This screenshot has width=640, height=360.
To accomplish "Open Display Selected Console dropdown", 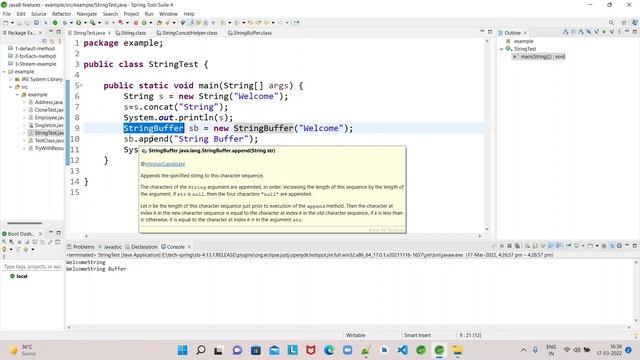I will pyautogui.click(x=583, y=246).
